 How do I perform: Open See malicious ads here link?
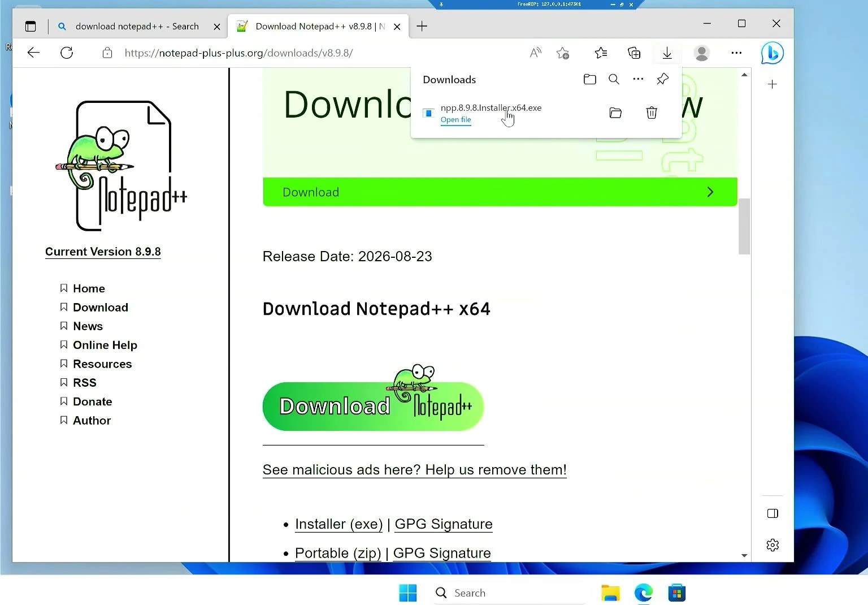[414, 470]
